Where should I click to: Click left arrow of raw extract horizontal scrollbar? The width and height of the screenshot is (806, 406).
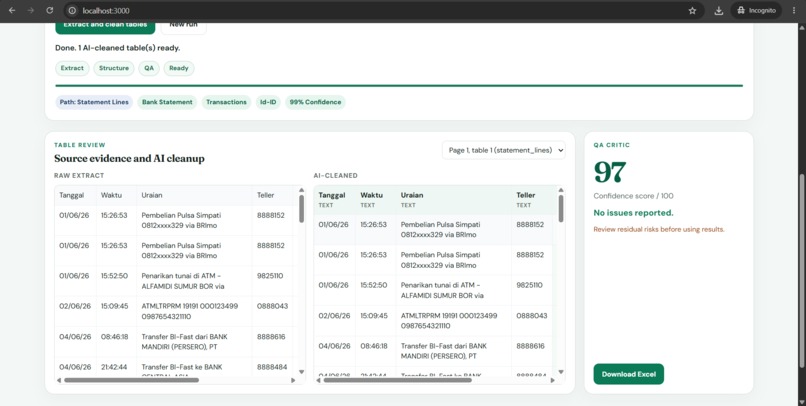tap(59, 380)
